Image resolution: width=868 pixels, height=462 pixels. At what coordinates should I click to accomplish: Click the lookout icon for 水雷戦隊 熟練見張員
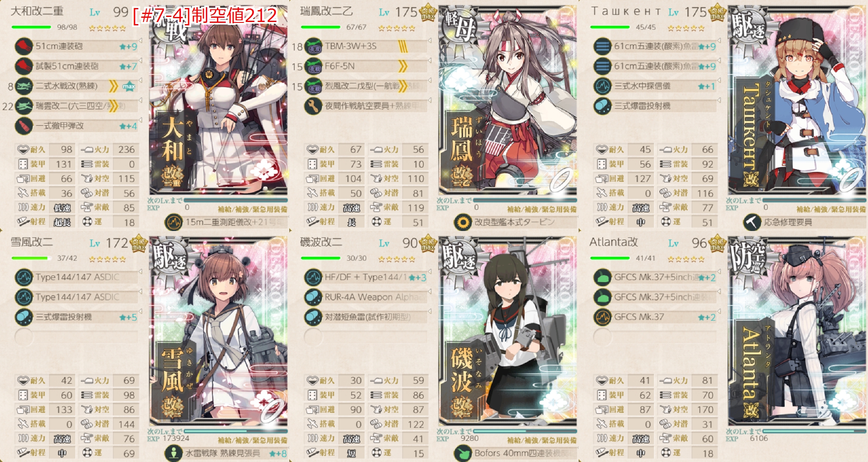173,453
